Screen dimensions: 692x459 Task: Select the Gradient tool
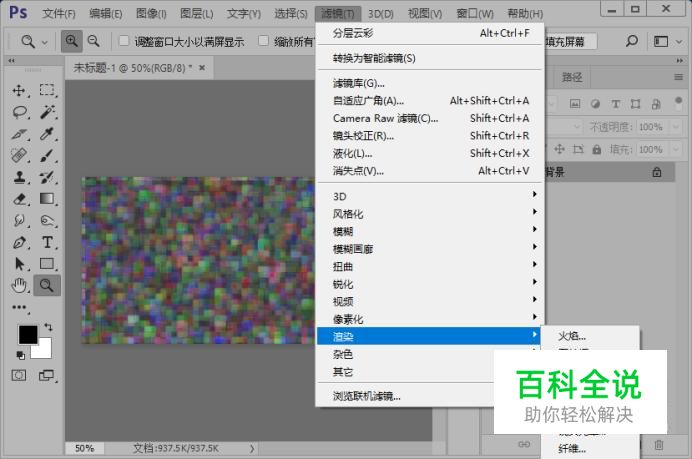tap(47, 199)
